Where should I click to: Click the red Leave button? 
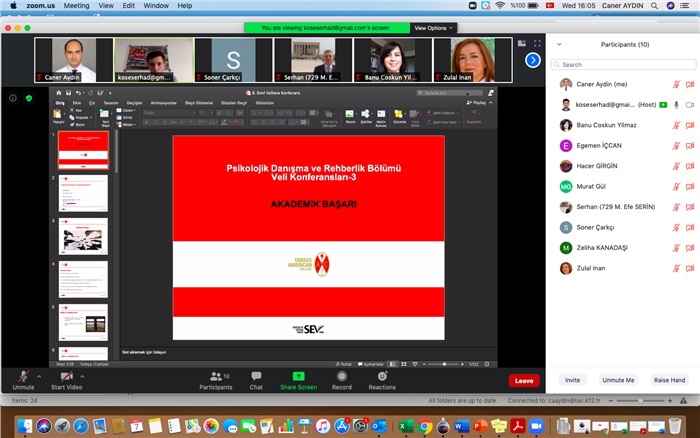(524, 381)
